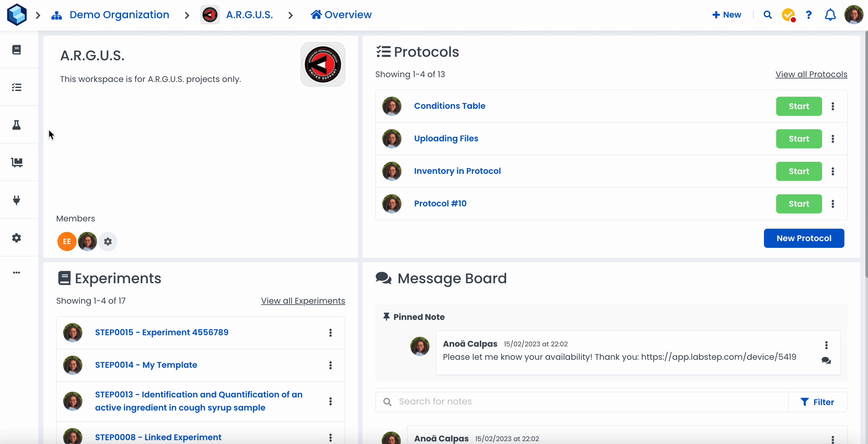Screen dimensions: 868x444
Task: Open the Experiments notebook sidebar icon
Action: click(17, 50)
